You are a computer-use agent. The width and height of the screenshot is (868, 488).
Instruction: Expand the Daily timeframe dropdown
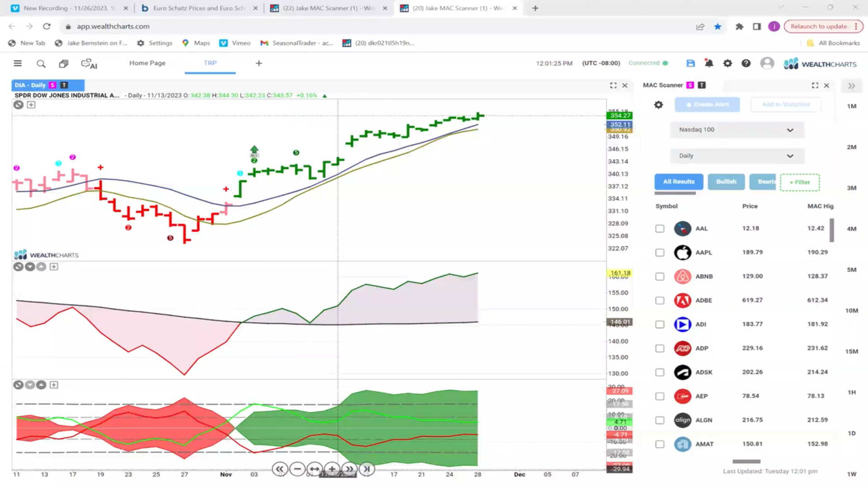click(x=737, y=156)
